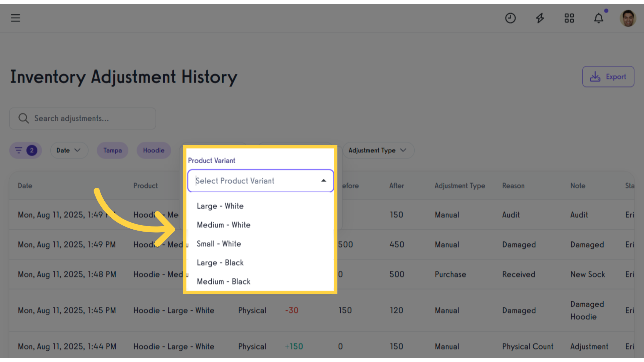Screen dimensions: 644x362
Task: Click the Export button
Action: click(x=608, y=77)
